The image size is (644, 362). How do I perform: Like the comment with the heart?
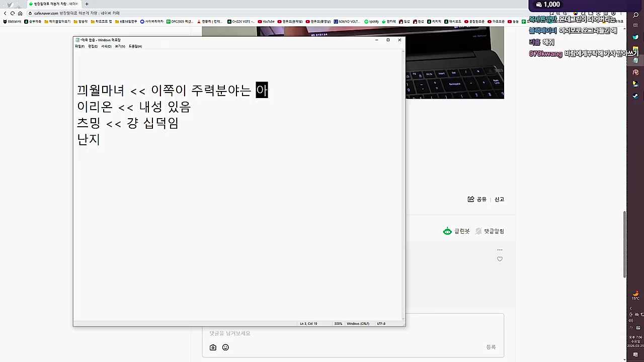pyautogui.click(x=500, y=259)
